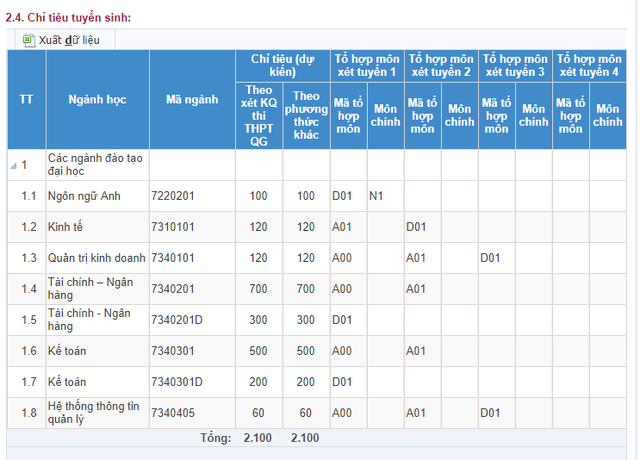Click the TT column header
This screenshot has width=640, height=460.
pos(26,100)
